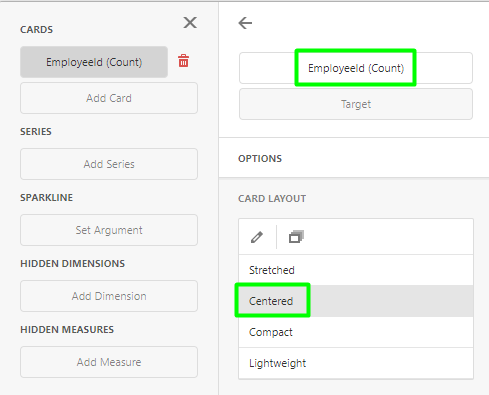489x395 pixels.
Task: Click Add Dimension under Hidden Dimensions
Action: tap(109, 296)
